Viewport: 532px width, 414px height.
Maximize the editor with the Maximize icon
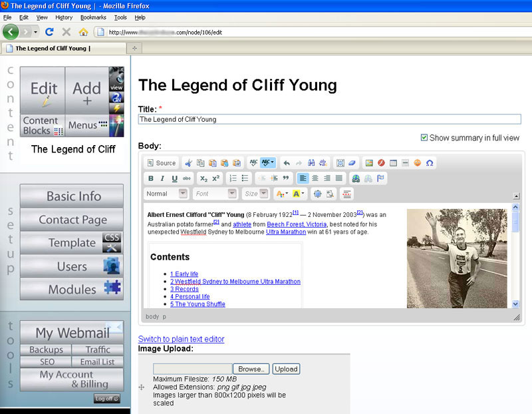point(318,194)
